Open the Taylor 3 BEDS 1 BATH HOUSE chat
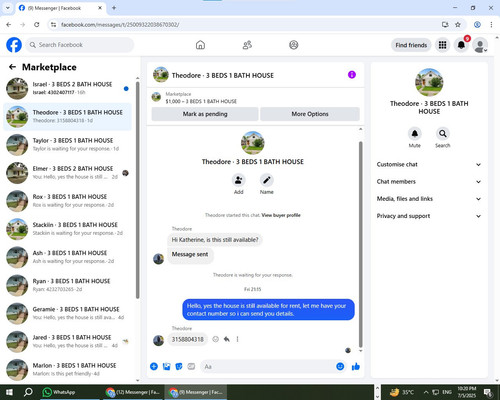500x400 pixels. point(67,145)
